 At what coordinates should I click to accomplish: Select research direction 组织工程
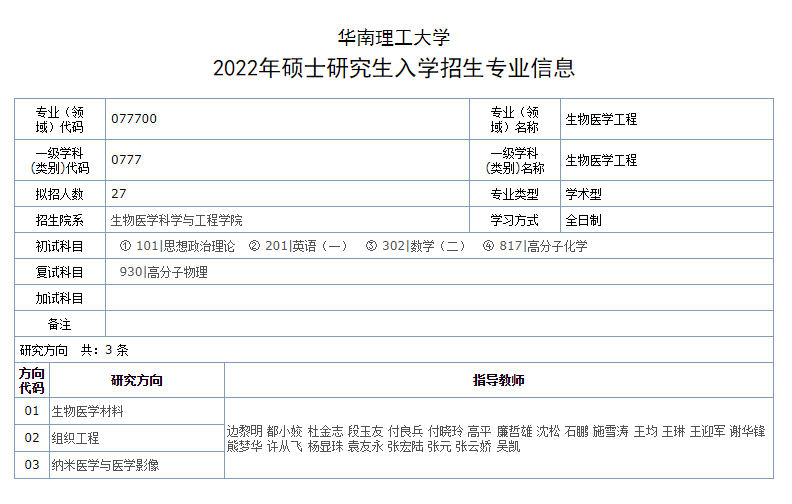coord(75,438)
